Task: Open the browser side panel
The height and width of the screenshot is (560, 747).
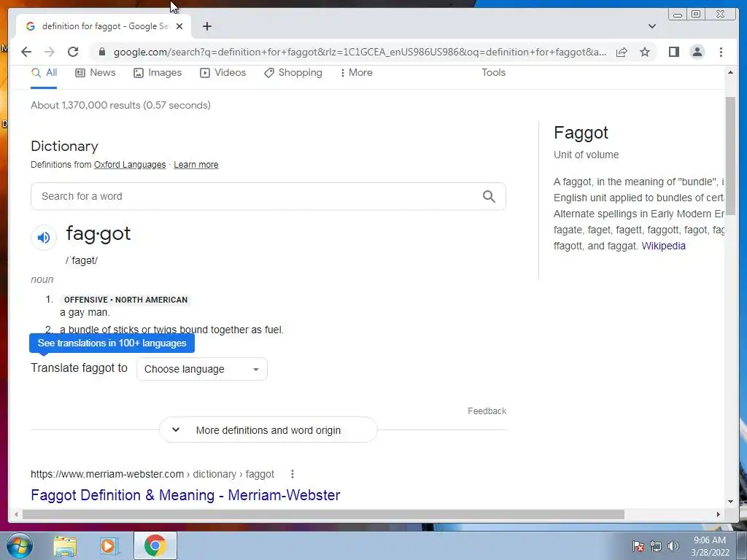Action: pos(673,52)
